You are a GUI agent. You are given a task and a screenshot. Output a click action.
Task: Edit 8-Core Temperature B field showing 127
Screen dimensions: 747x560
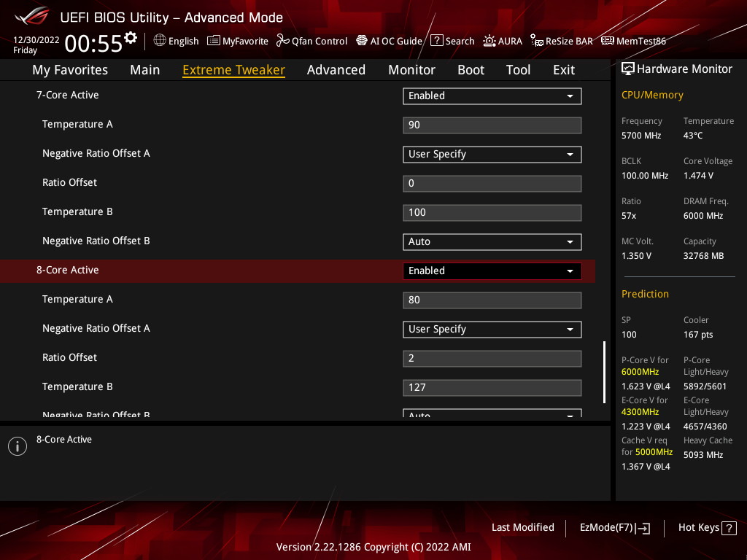coord(492,388)
